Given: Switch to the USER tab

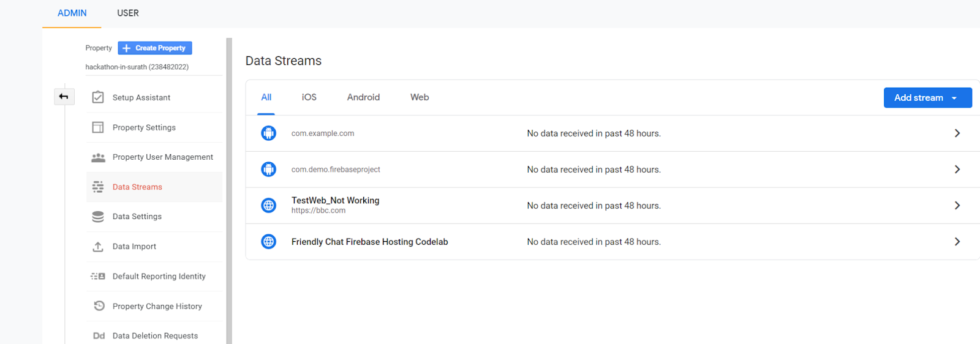Looking at the screenshot, I should coord(128,13).
